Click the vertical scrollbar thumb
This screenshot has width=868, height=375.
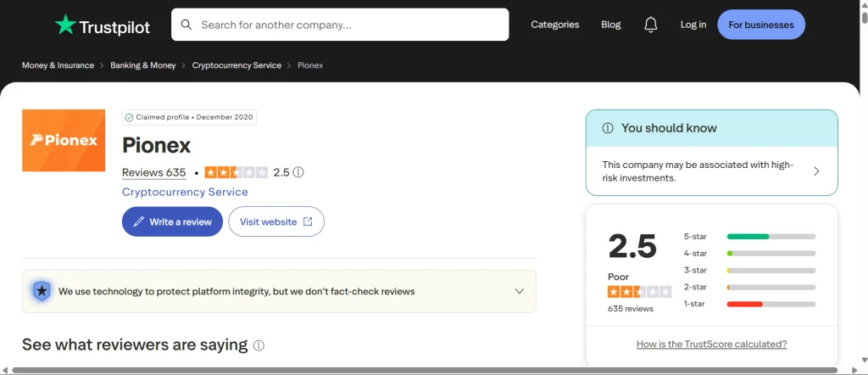tap(864, 17)
